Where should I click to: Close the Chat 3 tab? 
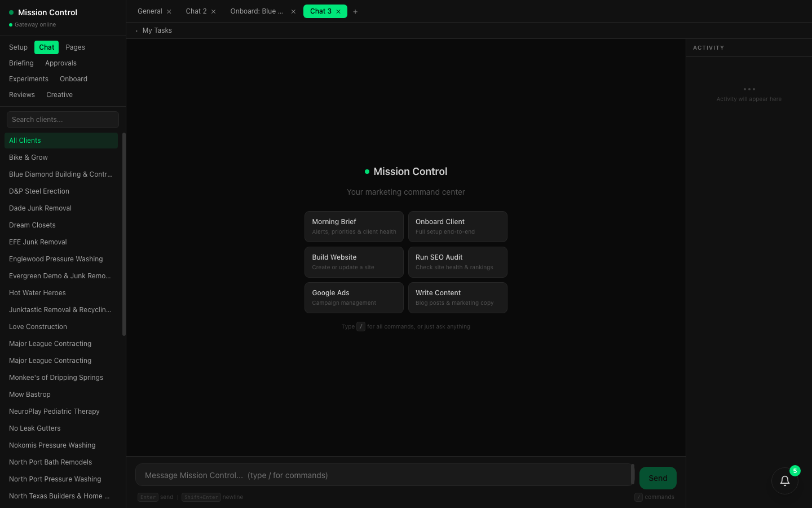(338, 11)
